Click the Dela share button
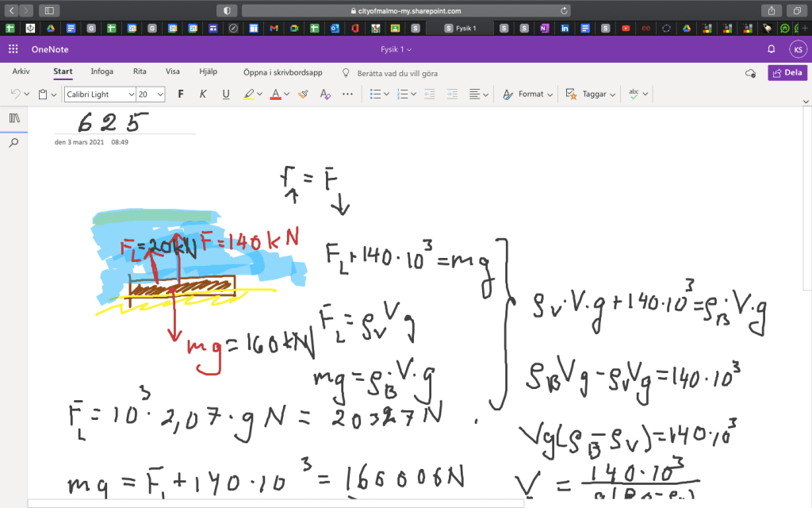Image resolution: width=812 pixels, height=508 pixels. (x=787, y=72)
